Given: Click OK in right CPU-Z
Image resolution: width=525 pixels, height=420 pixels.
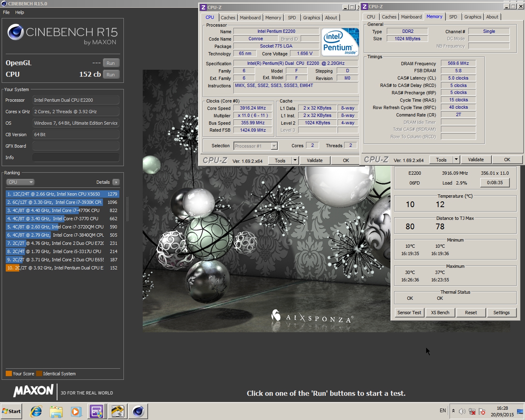Looking at the screenshot, I should pos(507,160).
